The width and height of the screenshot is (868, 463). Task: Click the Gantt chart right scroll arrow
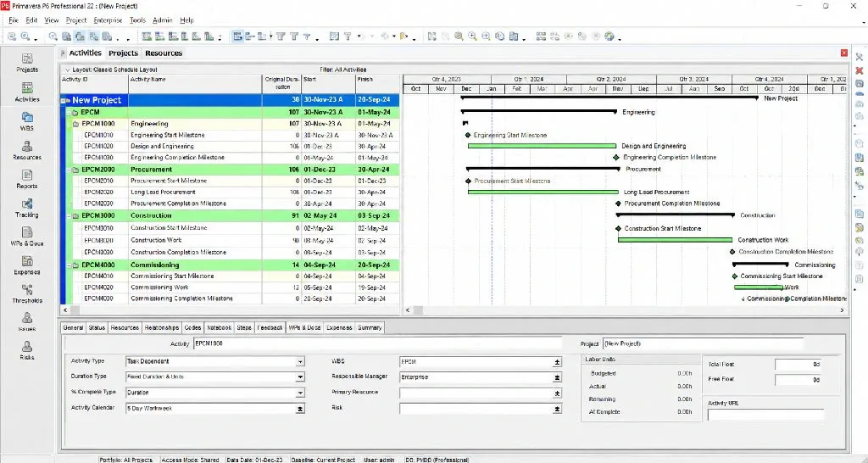pyautogui.click(x=843, y=310)
